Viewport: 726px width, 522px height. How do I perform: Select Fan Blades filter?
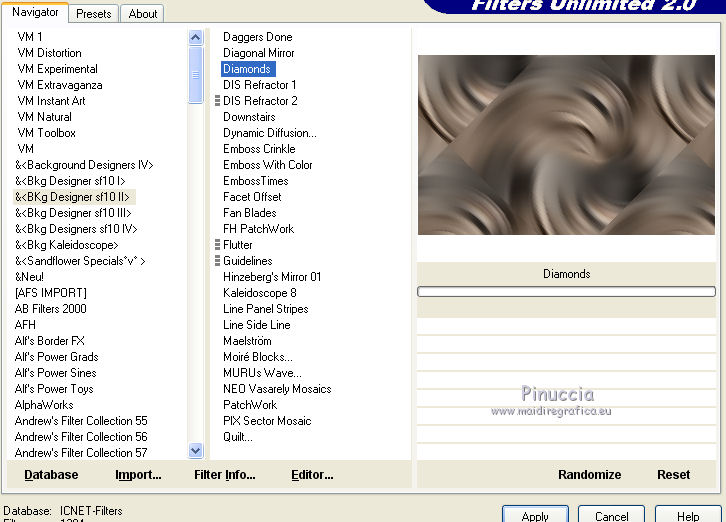[250, 213]
